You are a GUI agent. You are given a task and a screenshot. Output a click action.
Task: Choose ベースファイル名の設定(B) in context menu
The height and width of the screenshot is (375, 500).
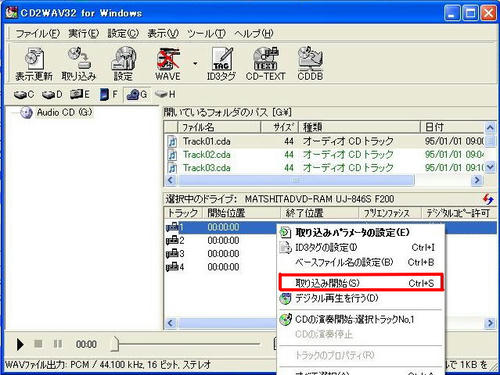361,262
